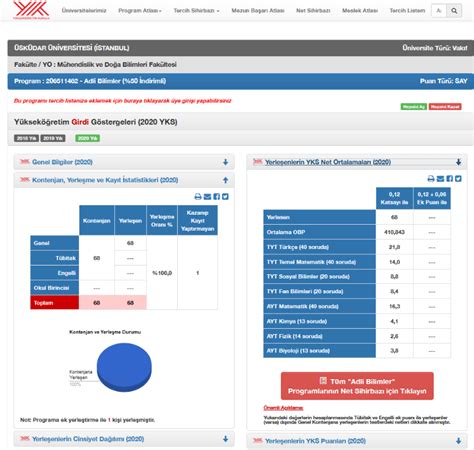Toggle YKS Net Ortalamaları panel with its arrow
The image size is (474, 450).
(459, 162)
